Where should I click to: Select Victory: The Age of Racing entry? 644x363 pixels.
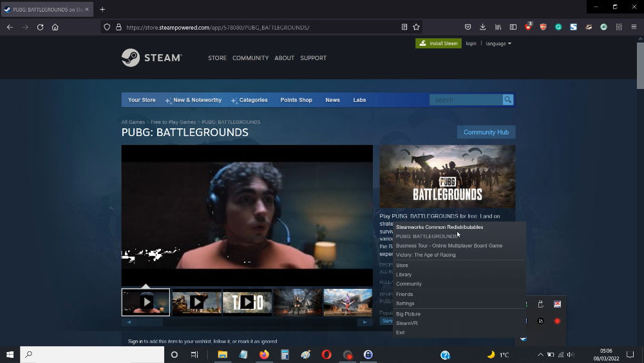pyautogui.click(x=459, y=255)
